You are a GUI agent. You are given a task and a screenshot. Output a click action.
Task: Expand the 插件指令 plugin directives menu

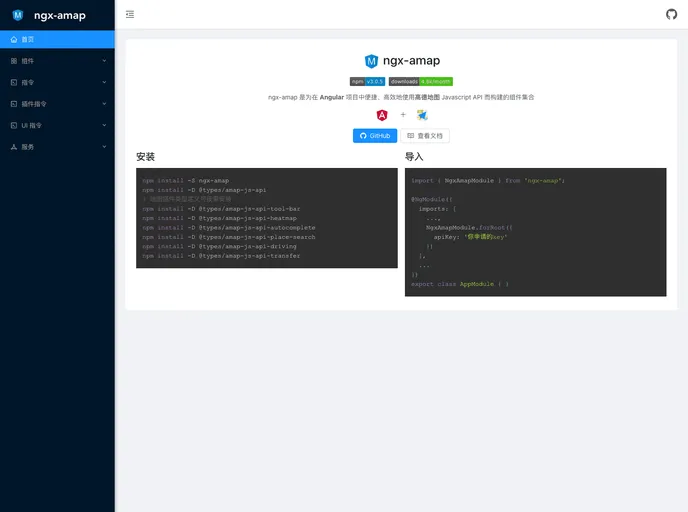57,104
